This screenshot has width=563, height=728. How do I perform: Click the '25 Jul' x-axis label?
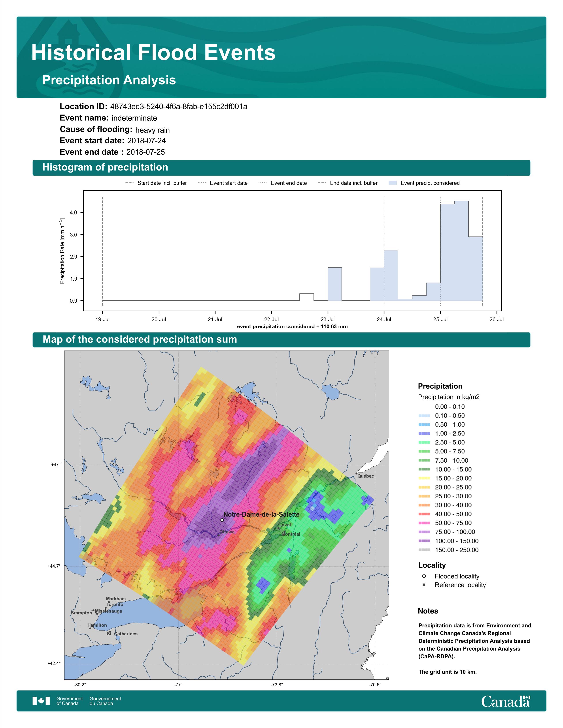pos(440,319)
